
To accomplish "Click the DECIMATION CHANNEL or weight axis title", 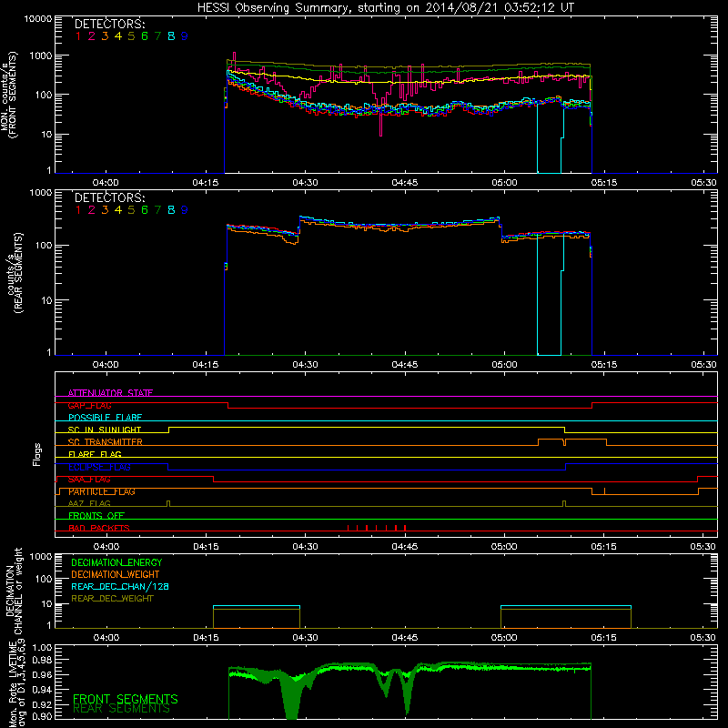I will coord(14,591).
